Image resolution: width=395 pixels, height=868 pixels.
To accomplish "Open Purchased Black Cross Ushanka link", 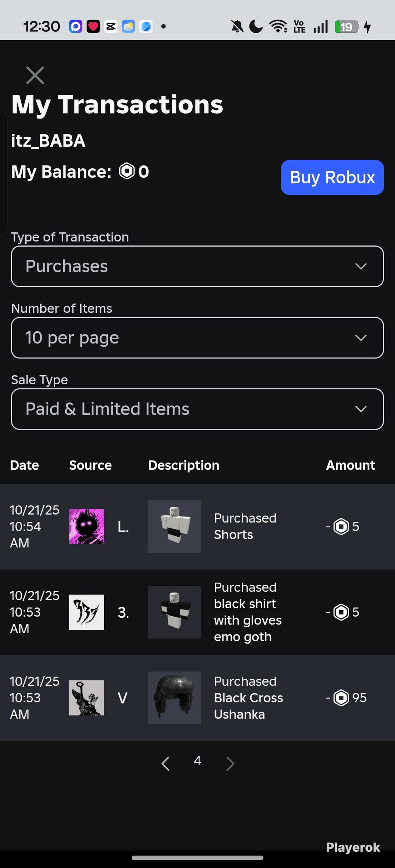I will click(248, 698).
